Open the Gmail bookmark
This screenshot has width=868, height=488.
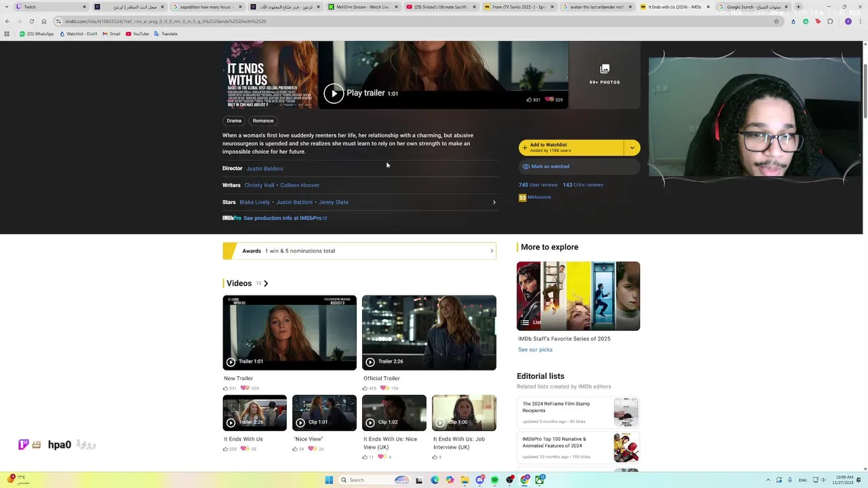pos(111,34)
